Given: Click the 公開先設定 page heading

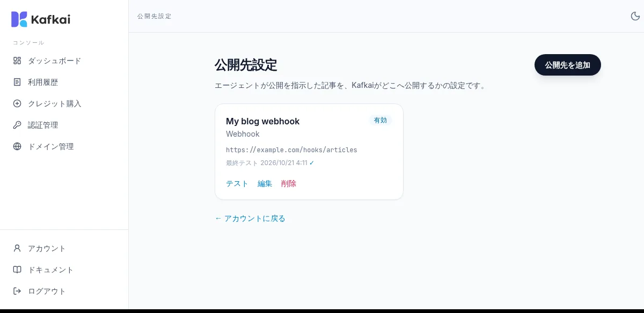Looking at the screenshot, I should 246,65.
